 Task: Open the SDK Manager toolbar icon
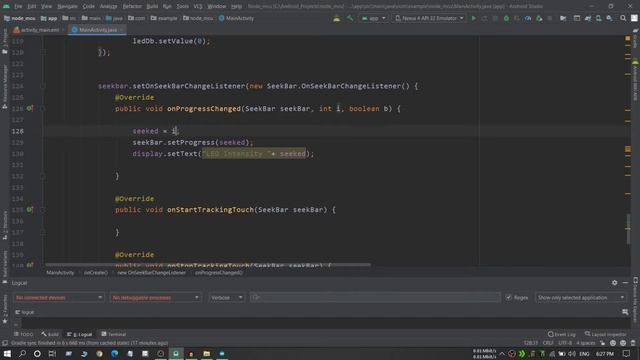609,18
